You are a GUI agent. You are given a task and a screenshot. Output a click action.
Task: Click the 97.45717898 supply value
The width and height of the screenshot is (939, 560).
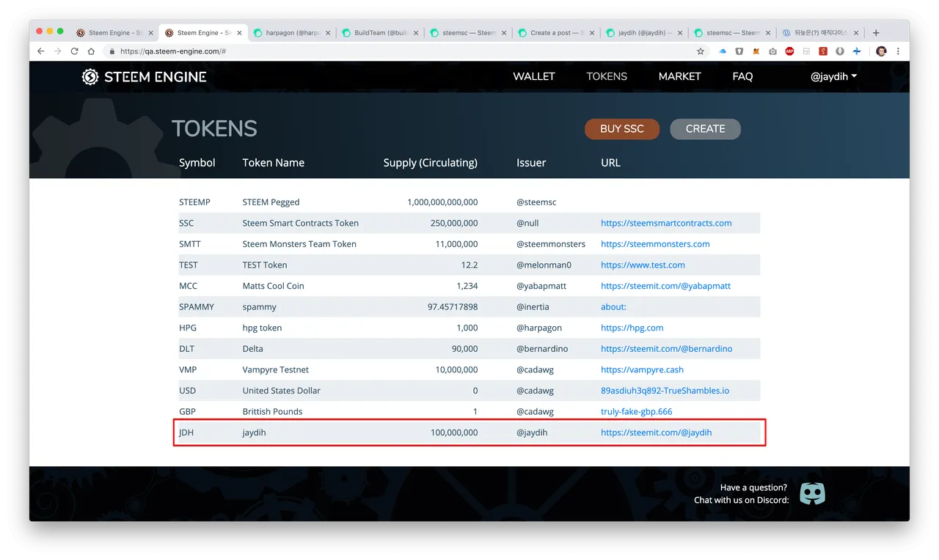pos(453,307)
